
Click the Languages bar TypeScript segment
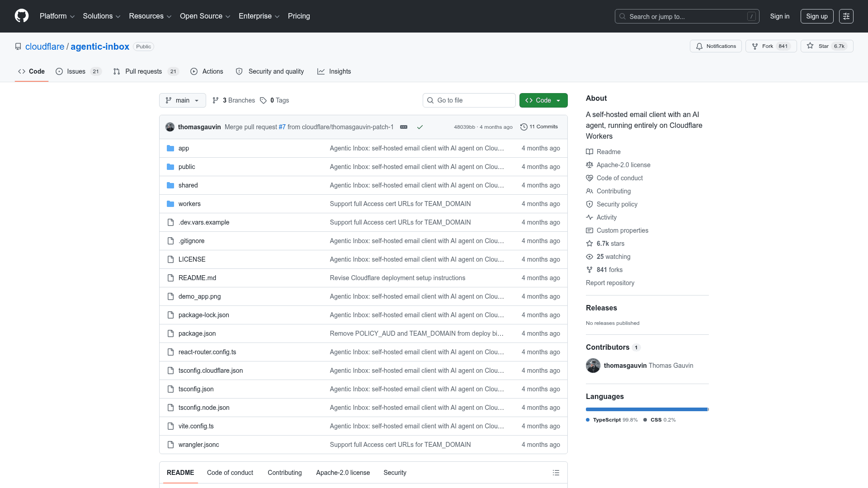(x=646, y=409)
